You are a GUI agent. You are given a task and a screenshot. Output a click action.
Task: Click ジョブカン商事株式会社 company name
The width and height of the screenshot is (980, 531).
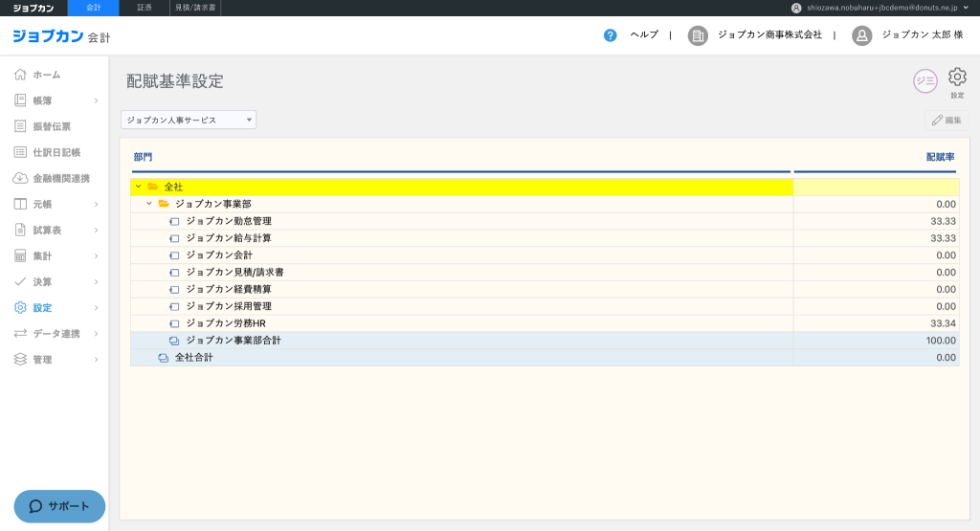(769, 35)
